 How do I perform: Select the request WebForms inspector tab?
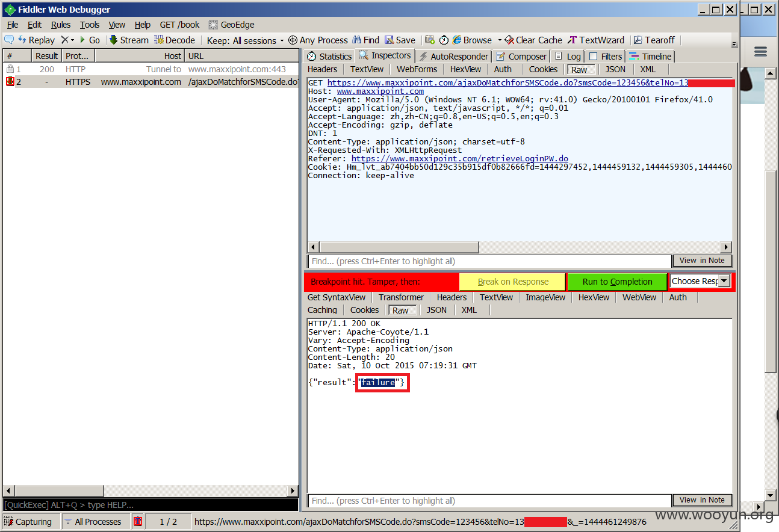[x=417, y=69]
